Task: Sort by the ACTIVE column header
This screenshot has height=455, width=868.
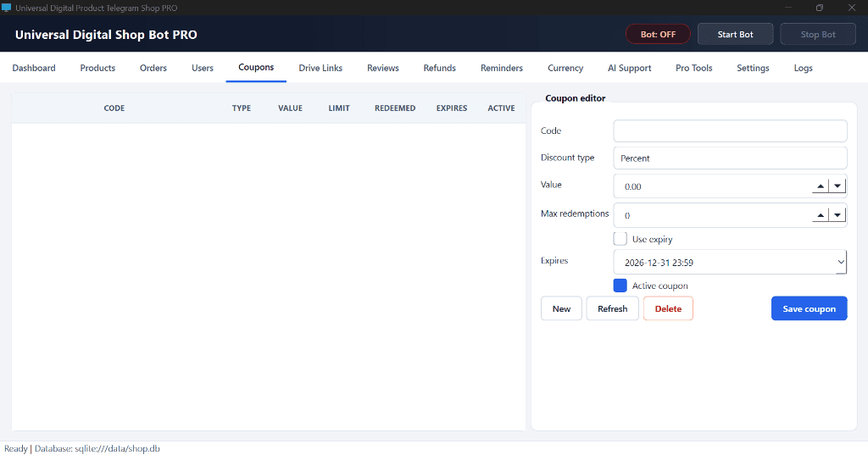Action: 501,108
